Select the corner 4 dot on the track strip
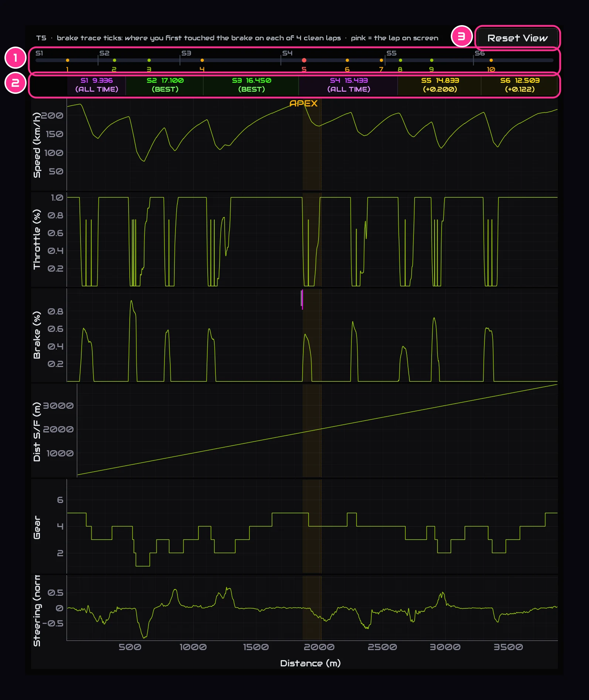This screenshot has height=700, width=589. (202, 60)
